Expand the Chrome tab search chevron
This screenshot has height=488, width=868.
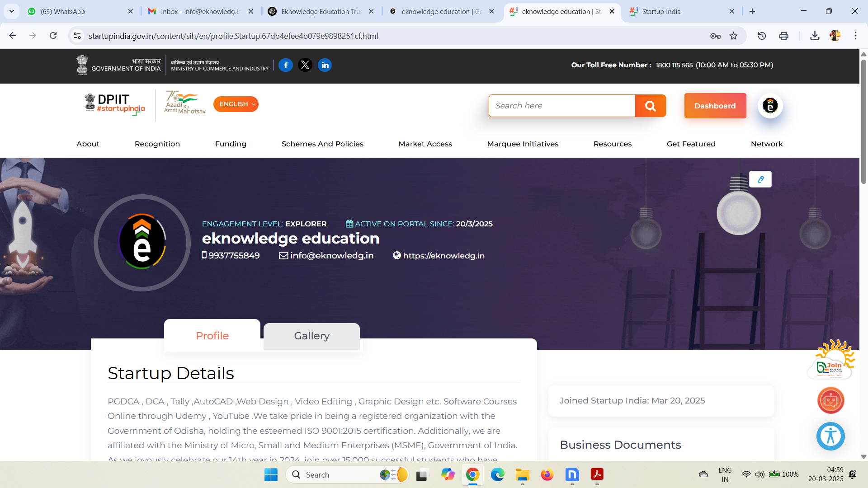(x=11, y=11)
